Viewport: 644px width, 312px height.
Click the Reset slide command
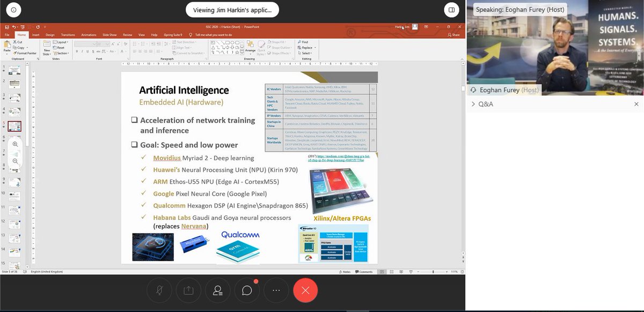(x=59, y=48)
